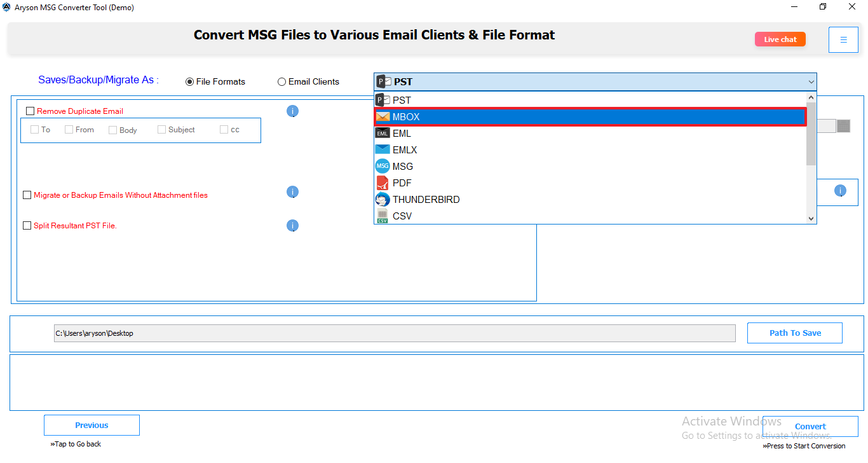Click the format list scrollbar up arrow
Image resolution: width=868 pixels, height=463 pixels.
coord(811,97)
